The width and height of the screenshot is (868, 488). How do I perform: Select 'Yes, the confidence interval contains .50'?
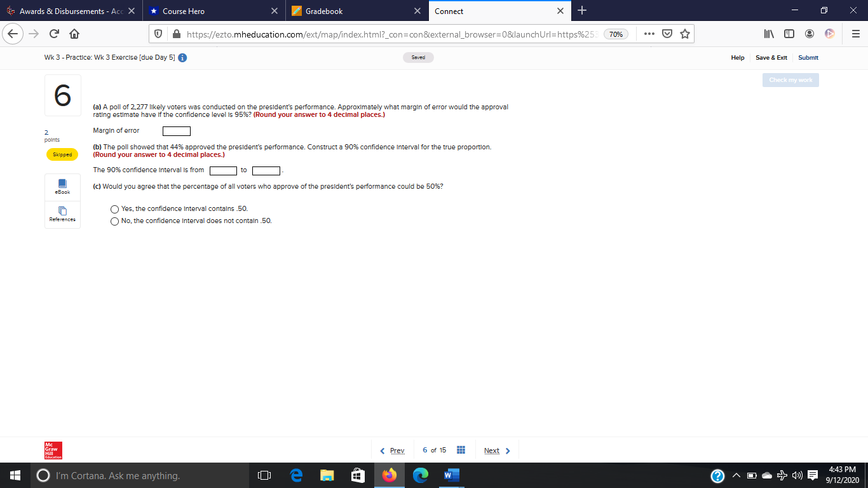pos(114,209)
